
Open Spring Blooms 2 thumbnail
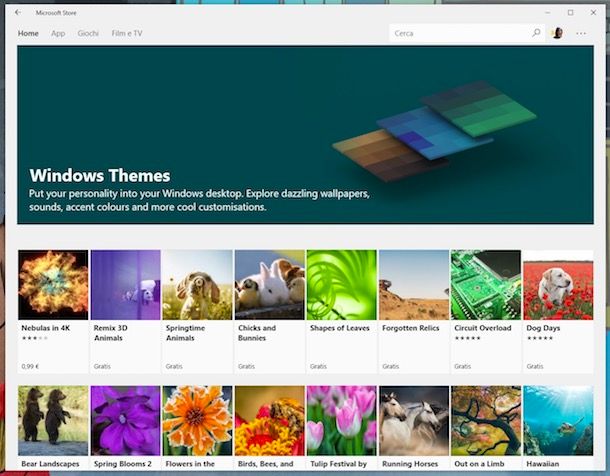click(x=125, y=420)
